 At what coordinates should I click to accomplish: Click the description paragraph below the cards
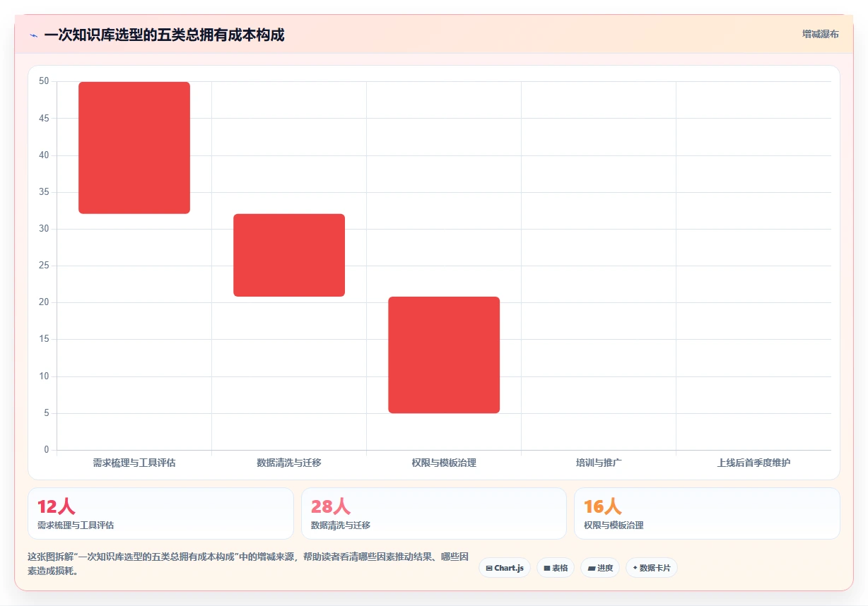[x=248, y=564]
